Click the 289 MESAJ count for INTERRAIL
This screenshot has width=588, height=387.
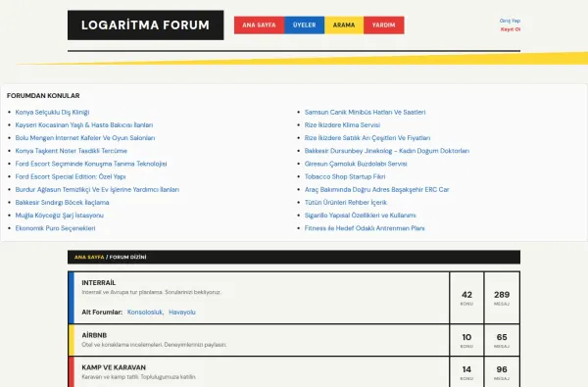click(502, 298)
